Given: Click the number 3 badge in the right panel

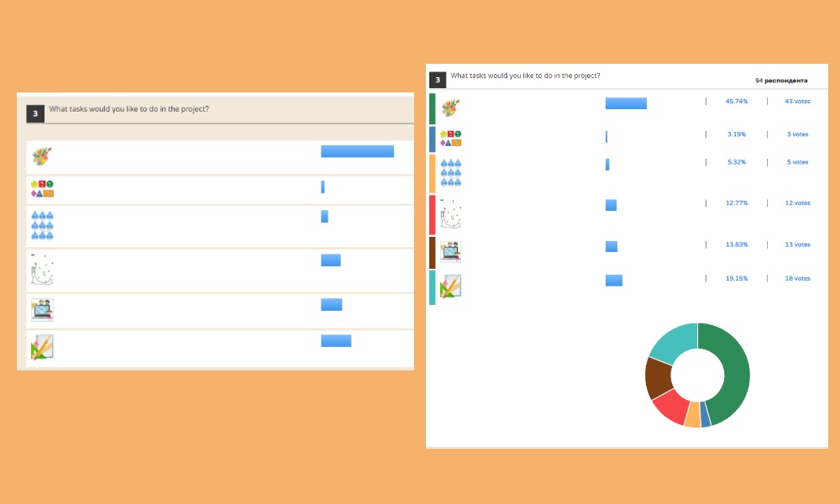Looking at the screenshot, I should tap(438, 80).
